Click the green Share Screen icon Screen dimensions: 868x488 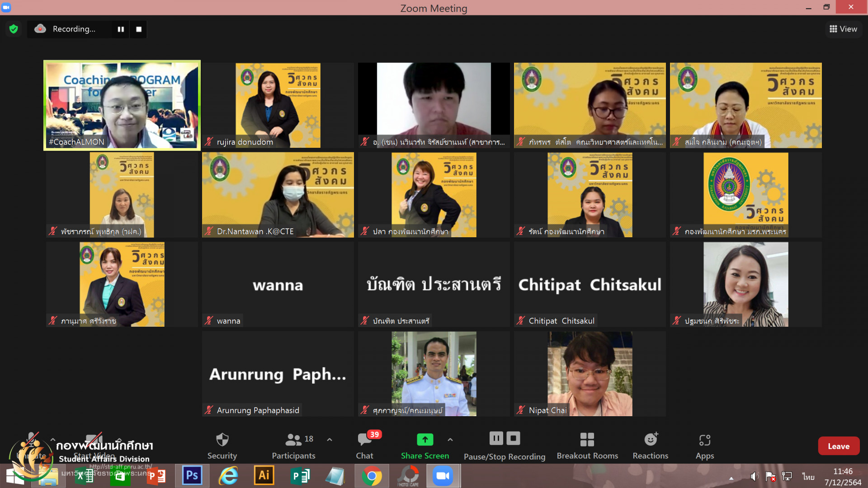tap(425, 439)
